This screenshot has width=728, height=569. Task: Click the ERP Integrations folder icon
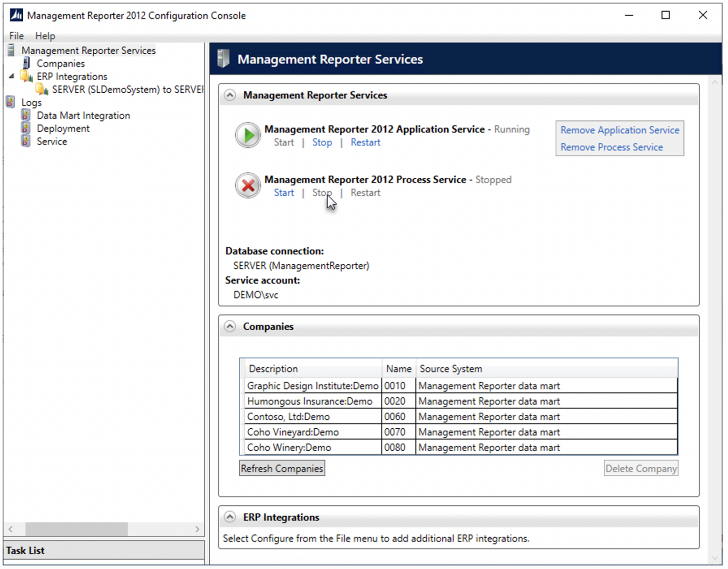coord(26,76)
